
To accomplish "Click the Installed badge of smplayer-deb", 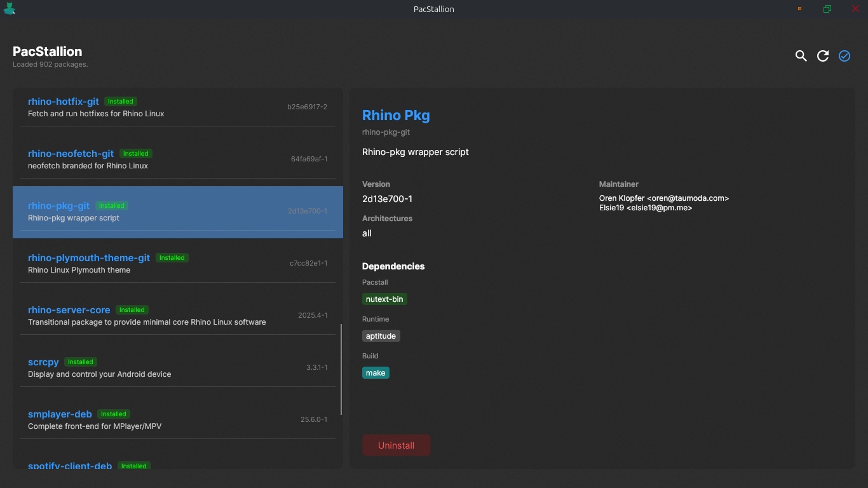I will pos(114,414).
